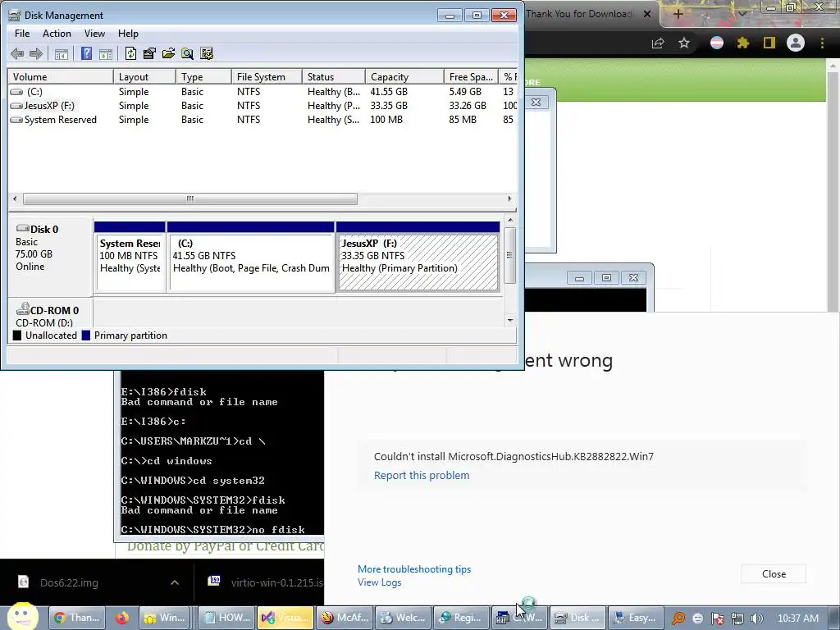Click the orange magnifier tray icon
The width and height of the screenshot is (840, 630).
click(x=678, y=619)
